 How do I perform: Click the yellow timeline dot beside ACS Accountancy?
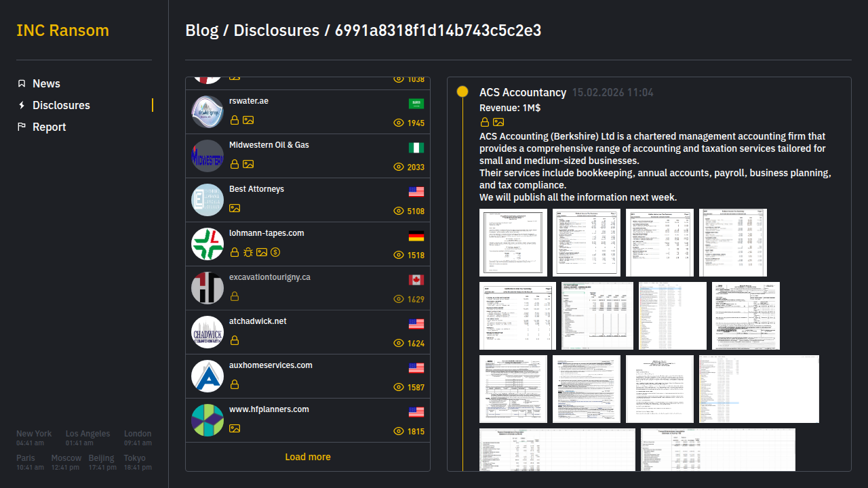[x=462, y=91]
